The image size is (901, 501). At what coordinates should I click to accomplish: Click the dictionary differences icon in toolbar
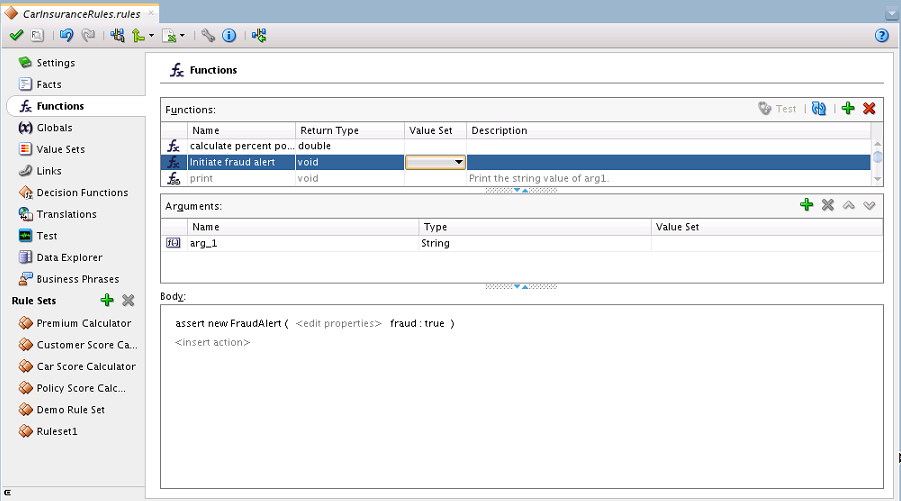[x=118, y=36]
